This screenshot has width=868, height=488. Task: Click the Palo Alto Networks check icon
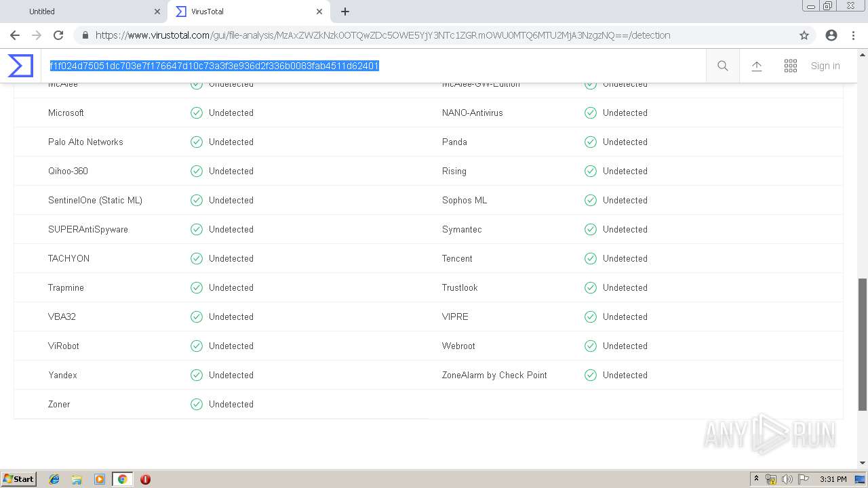[197, 142]
